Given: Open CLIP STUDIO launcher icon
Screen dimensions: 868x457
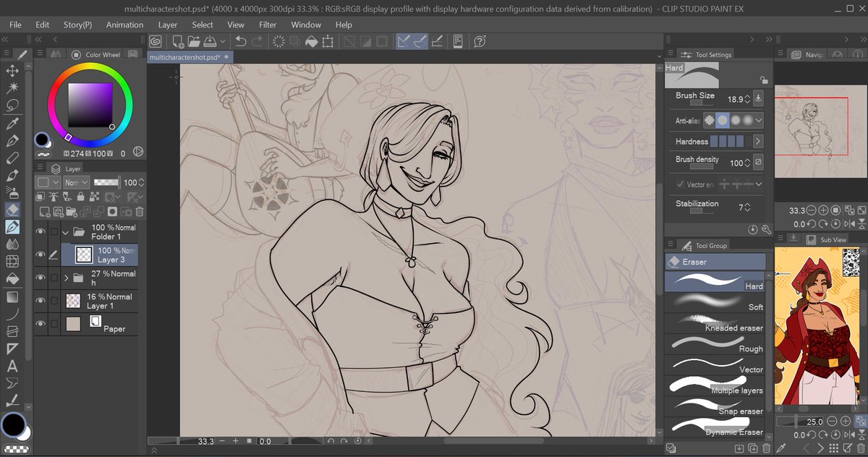Looking at the screenshot, I should tap(155, 42).
